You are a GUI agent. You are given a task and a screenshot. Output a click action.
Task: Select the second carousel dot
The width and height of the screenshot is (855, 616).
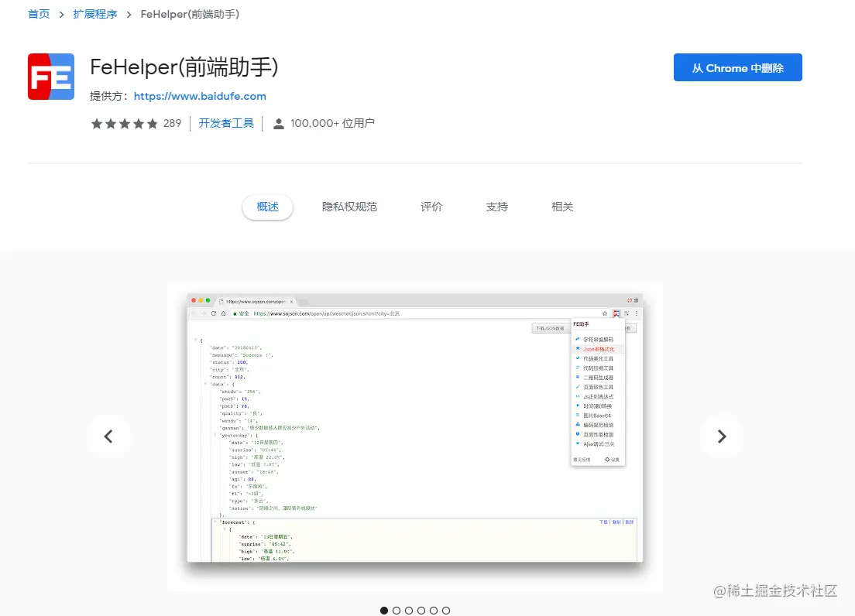coord(397,611)
